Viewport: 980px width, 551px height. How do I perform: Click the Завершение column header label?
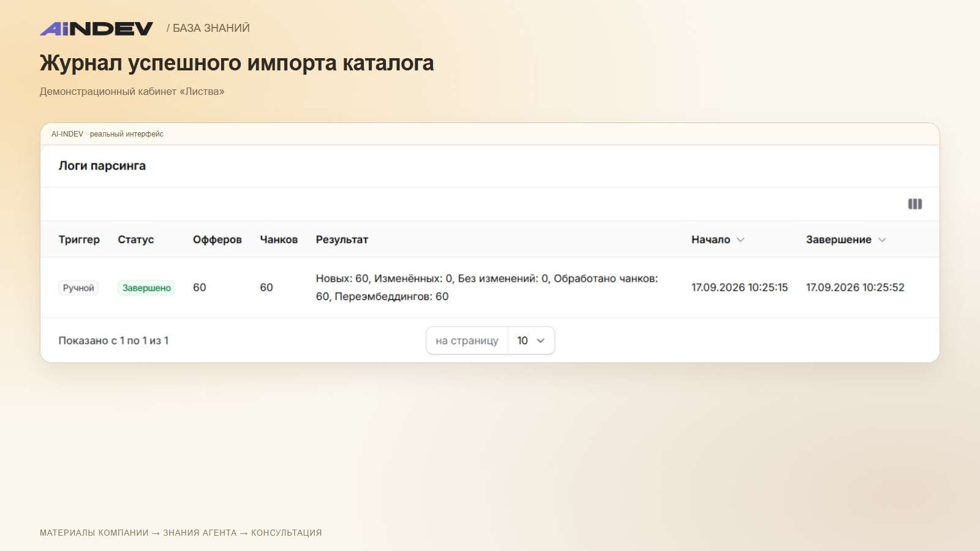click(839, 239)
